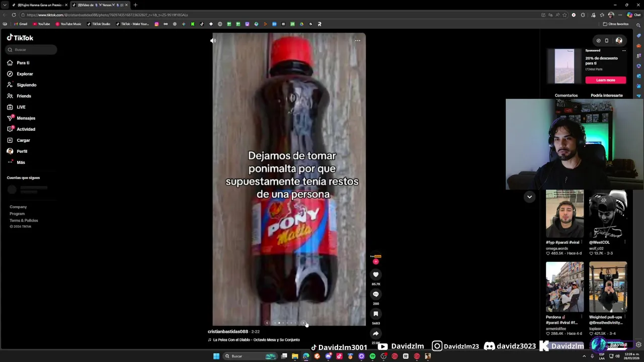Open YouTube Music bookmark
The width and height of the screenshot is (644, 362).
[x=68, y=24]
